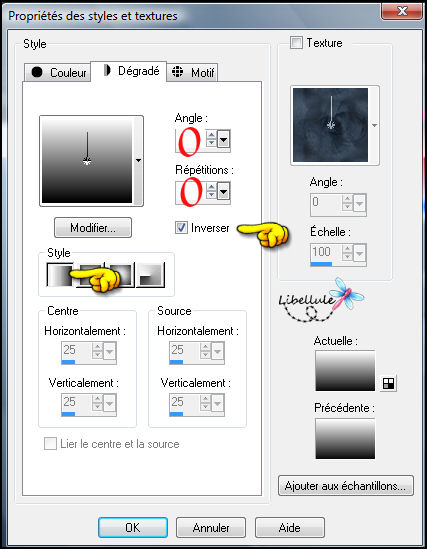Switch to the Couleur tab
Screen dimensions: 427x549
pyautogui.click(x=58, y=72)
